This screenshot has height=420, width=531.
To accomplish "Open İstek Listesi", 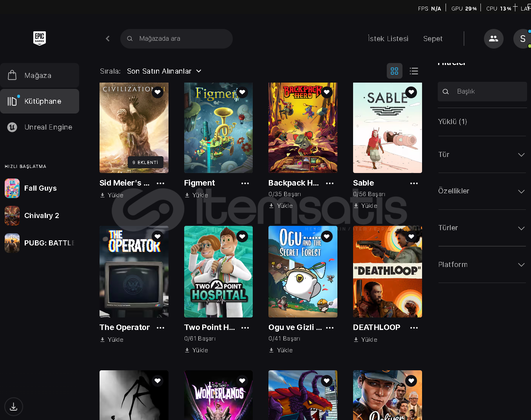I will (x=388, y=39).
